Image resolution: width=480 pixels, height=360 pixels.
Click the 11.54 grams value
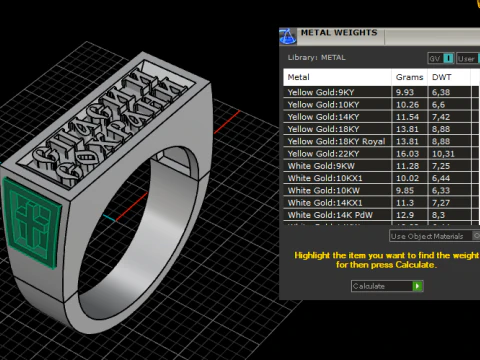point(407,117)
